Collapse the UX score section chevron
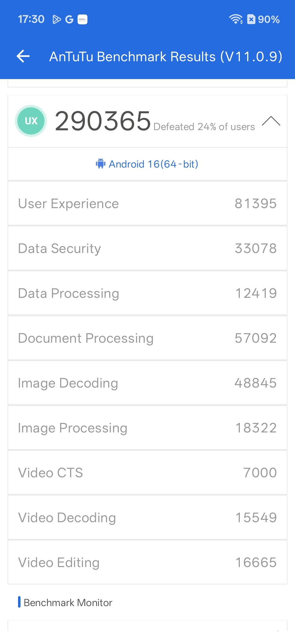The height and width of the screenshot is (644, 295). coord(271,121)
